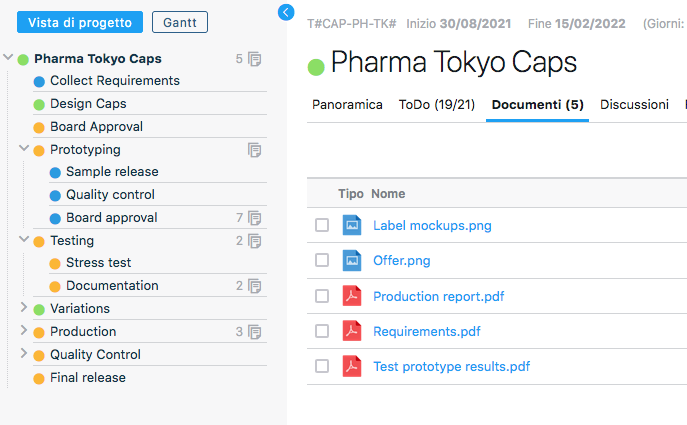Expand the Variations tree node
Viewport: 687px width, 425px height.
click(x=24, y=308)
